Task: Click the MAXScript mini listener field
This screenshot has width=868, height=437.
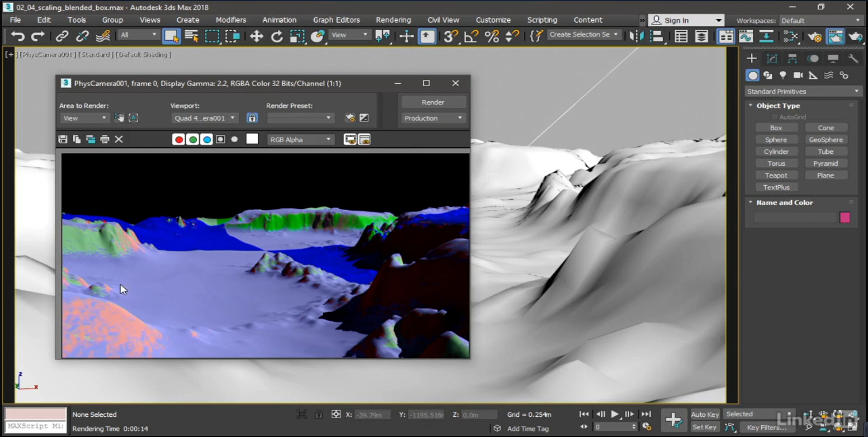Action: coord(36,426)
